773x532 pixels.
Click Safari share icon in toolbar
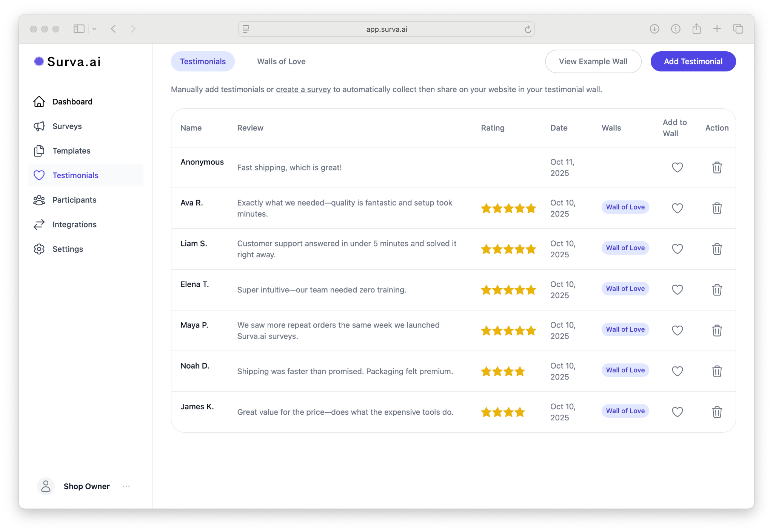(696, 29)
